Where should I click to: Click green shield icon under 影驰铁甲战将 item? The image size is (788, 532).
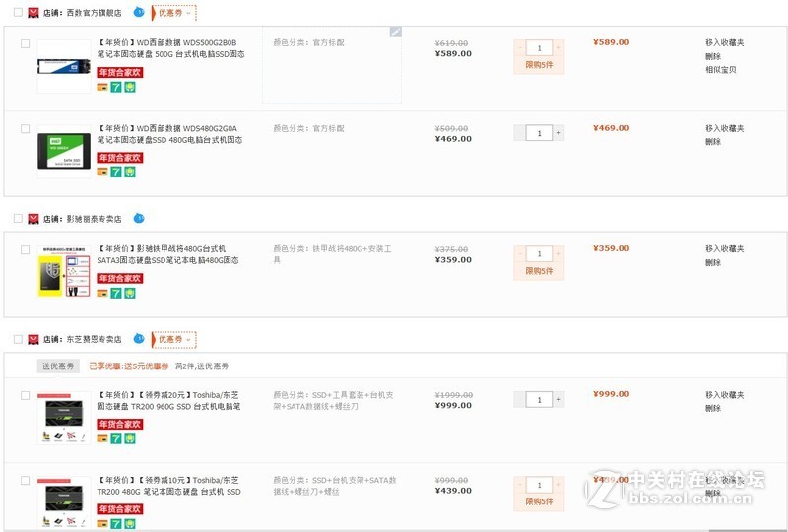click(x=130, y=294)
